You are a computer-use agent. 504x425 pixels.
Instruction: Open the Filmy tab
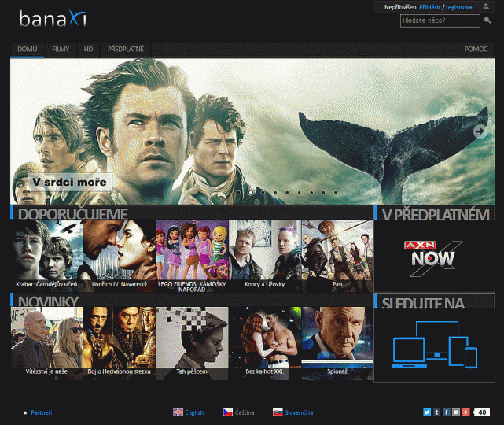[x=61, y=50]
